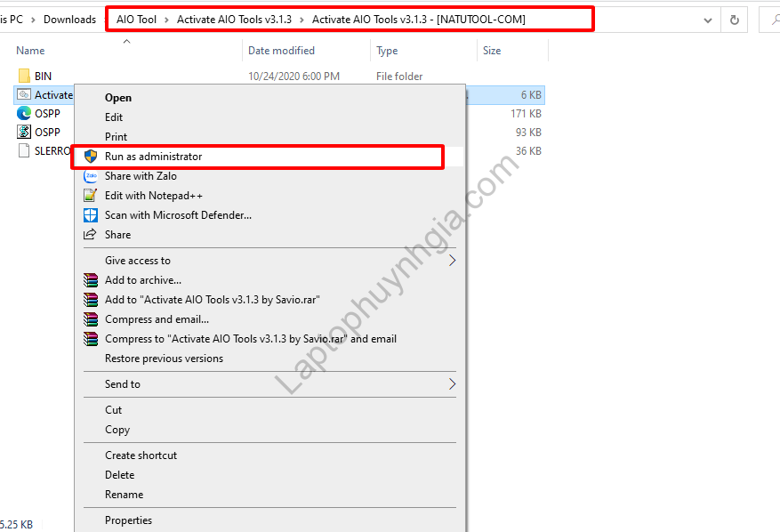Expand the Send to submenu arrow
780x532 pixels.
[452, 383]
